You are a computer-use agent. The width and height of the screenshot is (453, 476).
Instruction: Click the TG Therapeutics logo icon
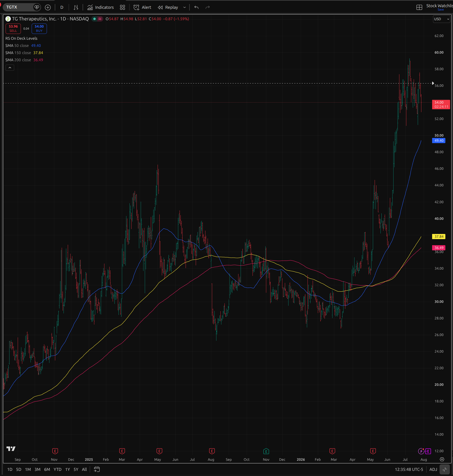8,19
